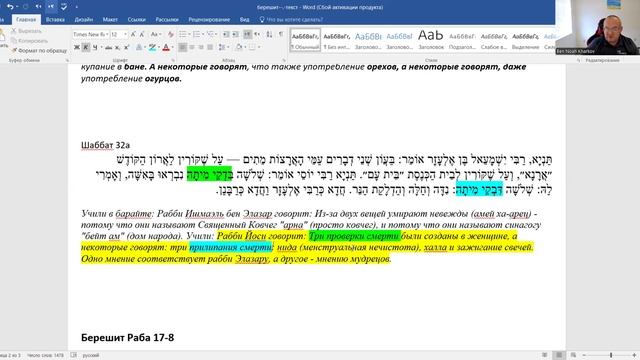This screenshot has width=640, height=360.
Task: Zoom out with the minus button
Action: (584, 355)
